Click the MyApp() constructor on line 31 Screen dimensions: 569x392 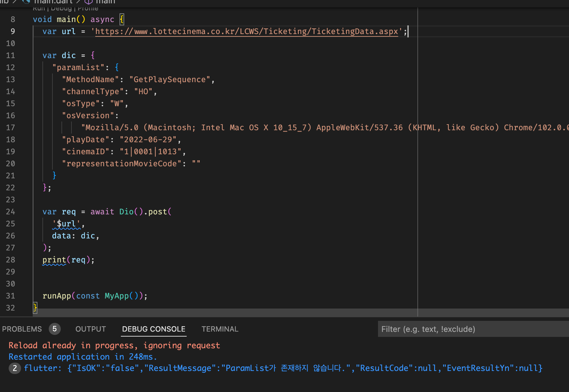(122, 296)
